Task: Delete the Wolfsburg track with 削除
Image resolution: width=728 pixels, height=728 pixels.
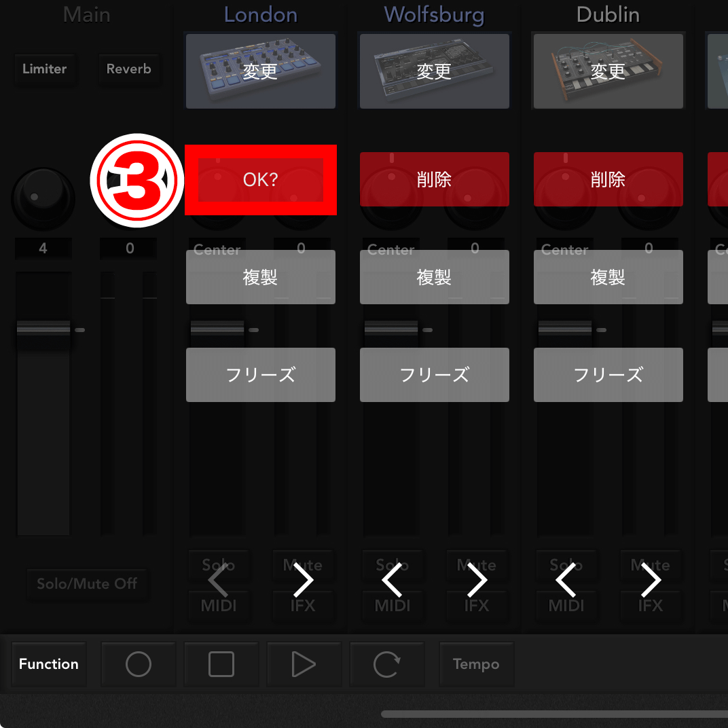Action: point(434,179)
